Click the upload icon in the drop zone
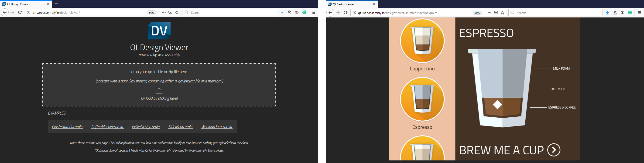The width and height of the screenshot is (644, 163). coord(159,91)
